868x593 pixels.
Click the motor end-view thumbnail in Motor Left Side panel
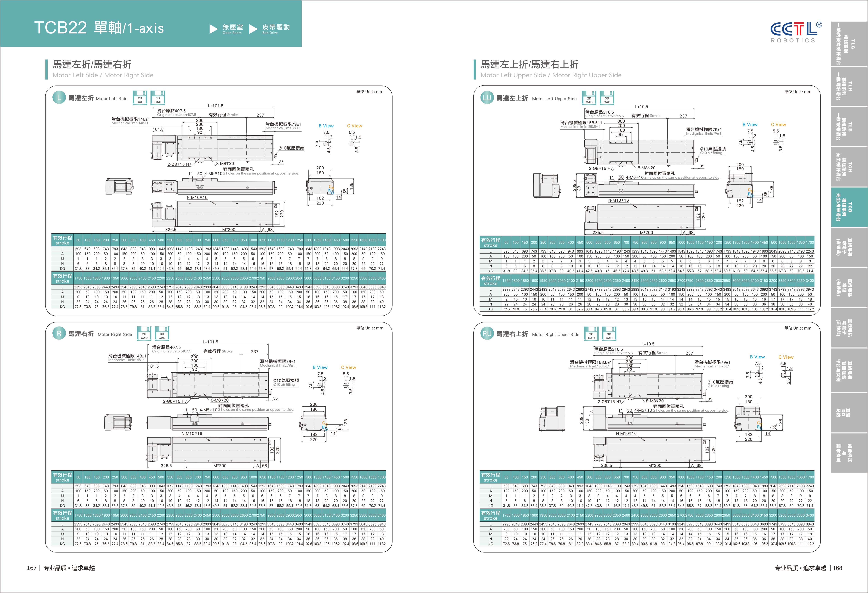tap(120, 186)
